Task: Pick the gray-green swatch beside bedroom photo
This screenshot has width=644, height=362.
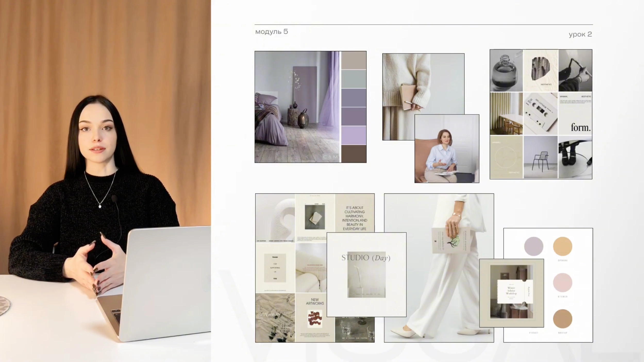Action: coord(354,79)
